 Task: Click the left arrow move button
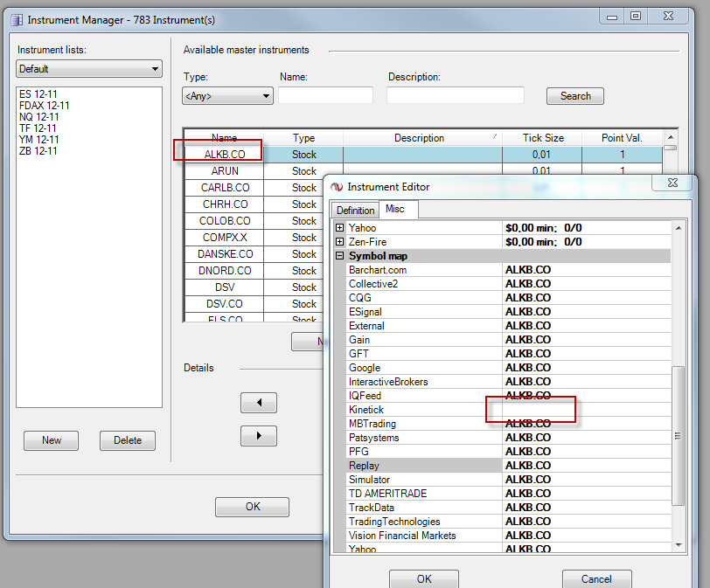[x=259, y=403]
